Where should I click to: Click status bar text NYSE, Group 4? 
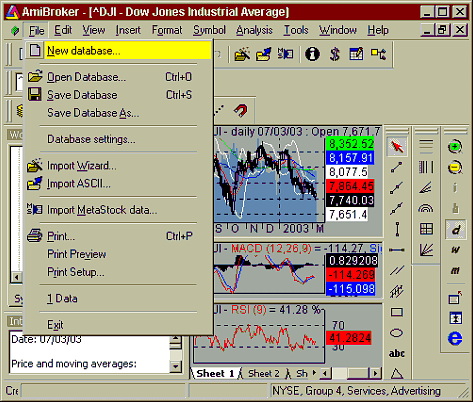point(307,391)
